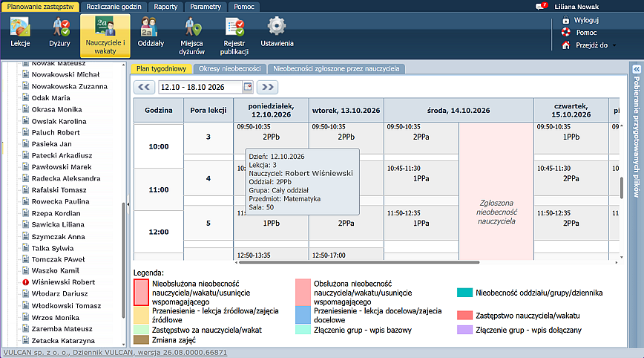Select teacher Owsiak Karolina
This screenshot has height=358, width=644.
click(59, 121)
